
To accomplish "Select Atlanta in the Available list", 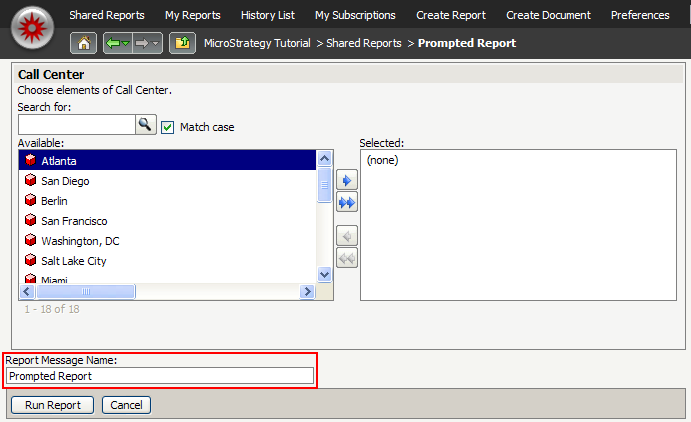I will (167, 160).
